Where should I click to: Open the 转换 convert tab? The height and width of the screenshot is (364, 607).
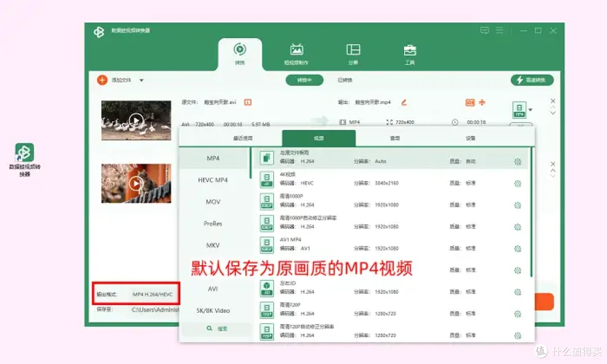(x=239, y=54)
